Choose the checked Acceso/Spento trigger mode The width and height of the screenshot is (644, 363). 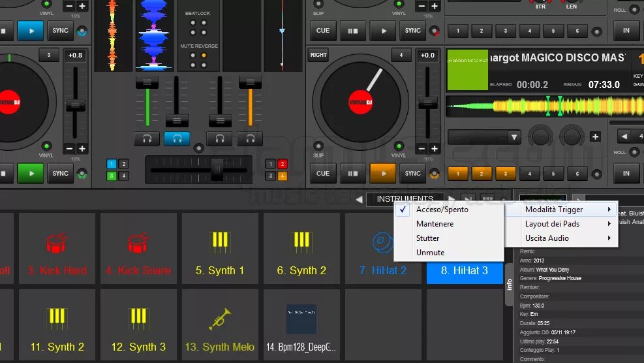coord(449,210)
